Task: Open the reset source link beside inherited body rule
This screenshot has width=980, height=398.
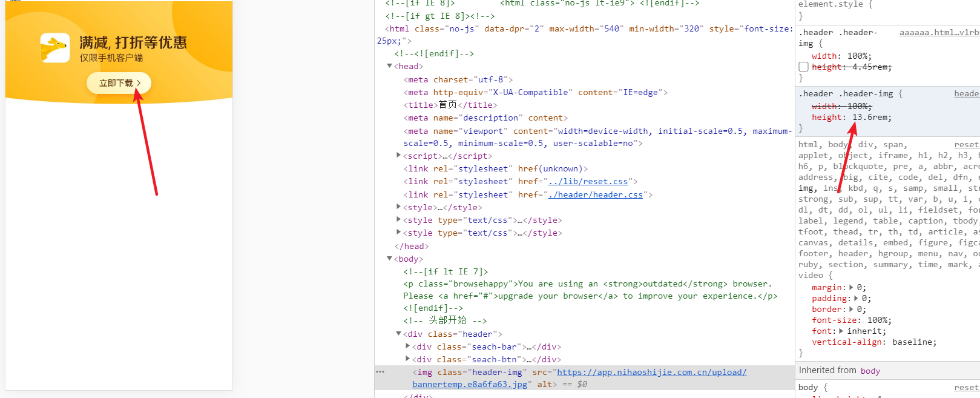Action: [x=967, y=388]
